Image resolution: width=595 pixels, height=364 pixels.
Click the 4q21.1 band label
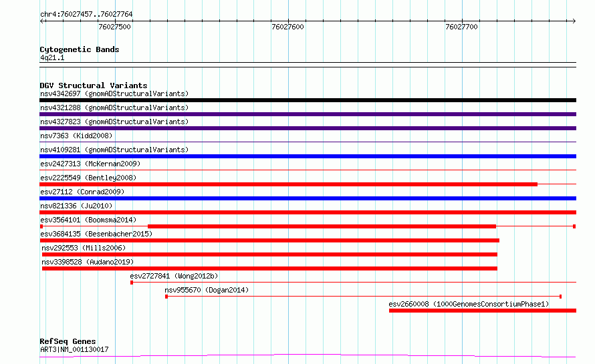pos(52,57)
